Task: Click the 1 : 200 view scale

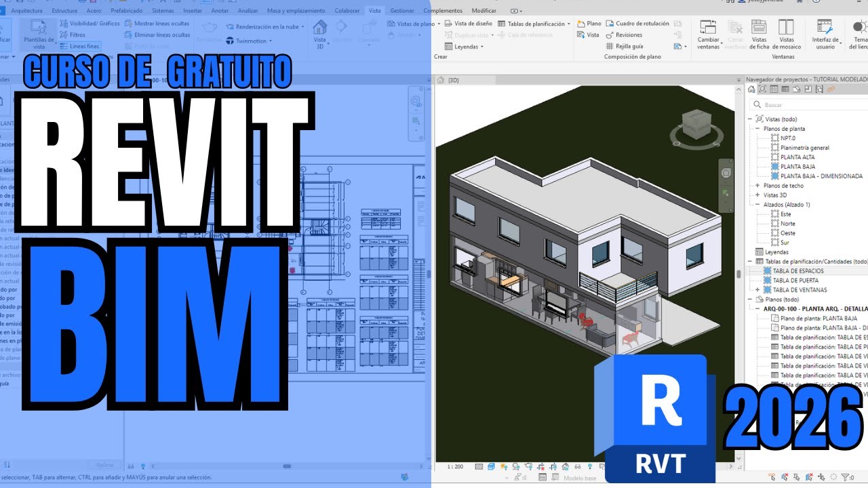Action: [456, 467]
